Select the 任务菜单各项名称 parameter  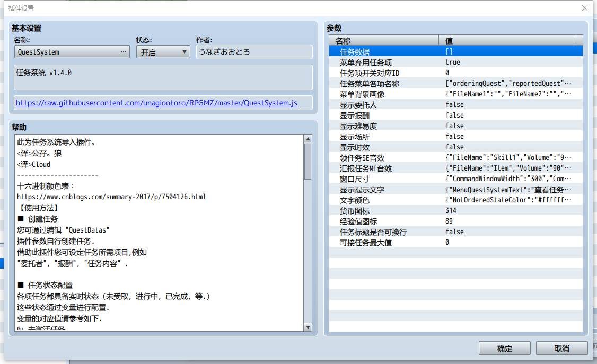click(456, 83)
